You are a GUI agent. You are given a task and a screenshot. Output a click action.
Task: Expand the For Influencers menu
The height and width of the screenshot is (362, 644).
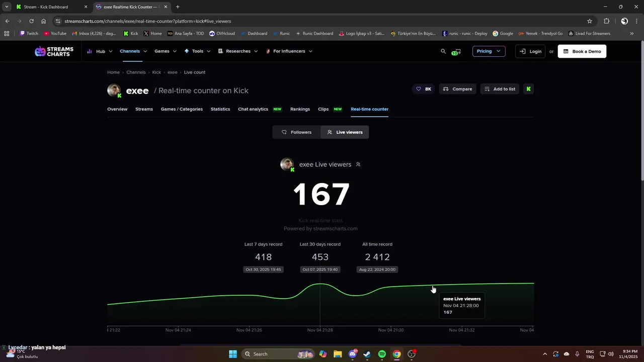[289, 51]
